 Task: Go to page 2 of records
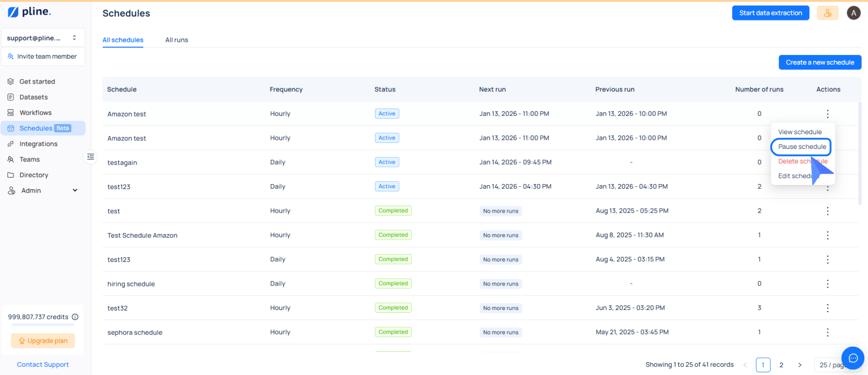tap(781, 365)
